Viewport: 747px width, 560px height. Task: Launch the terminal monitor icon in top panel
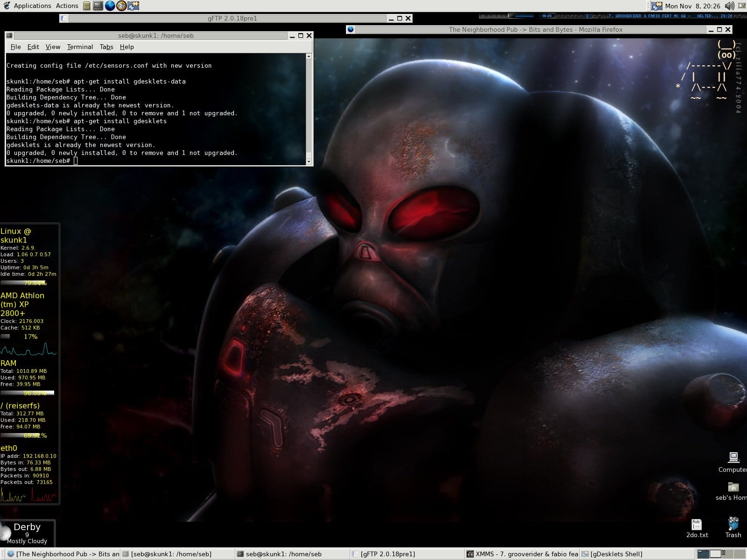(98, 6)
